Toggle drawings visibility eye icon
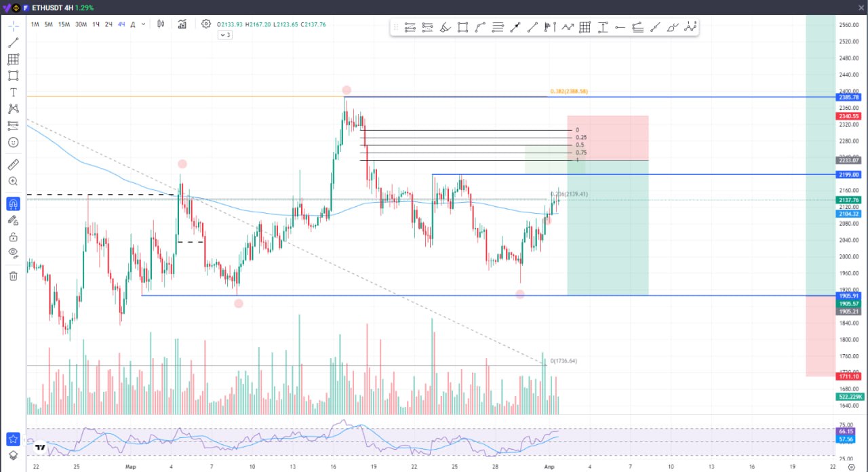Viewport: 868px width, 472px height. point(13,253)
